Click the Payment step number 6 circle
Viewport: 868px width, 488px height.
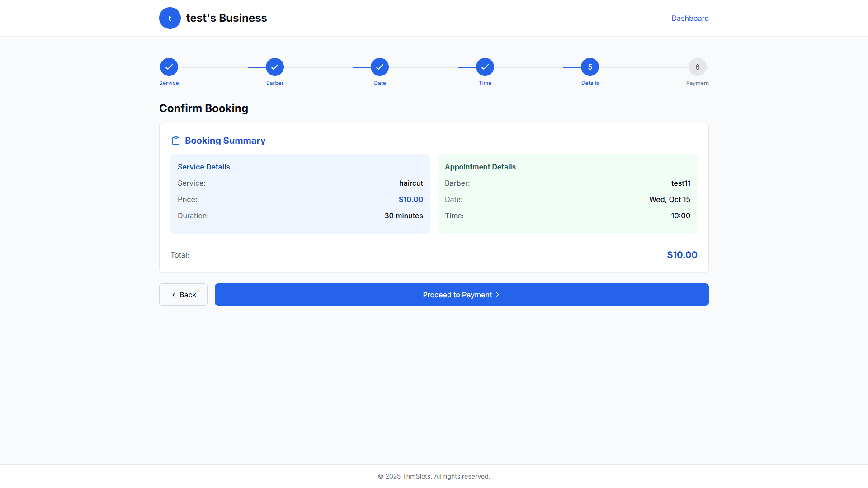697,67
